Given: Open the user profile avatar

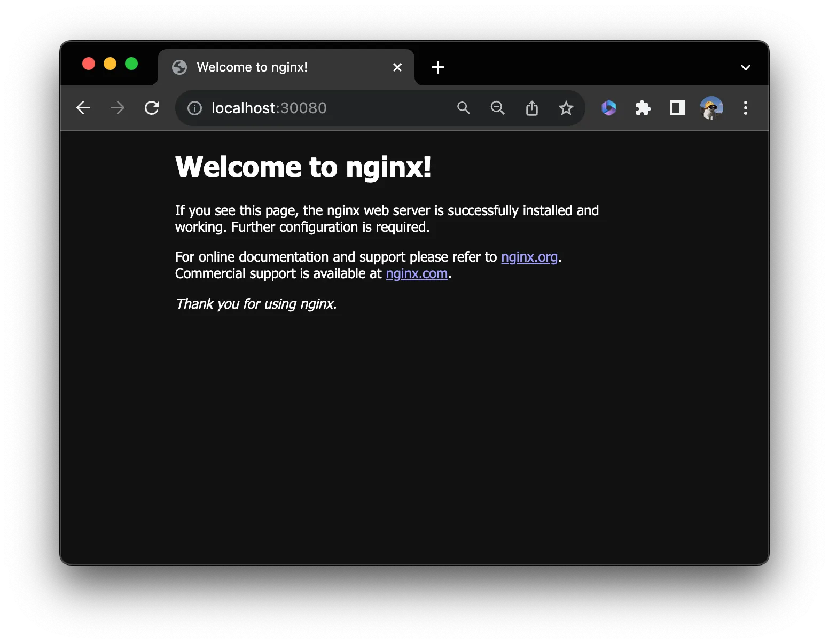Looking at the screenshot, I should tap(711, 108).
